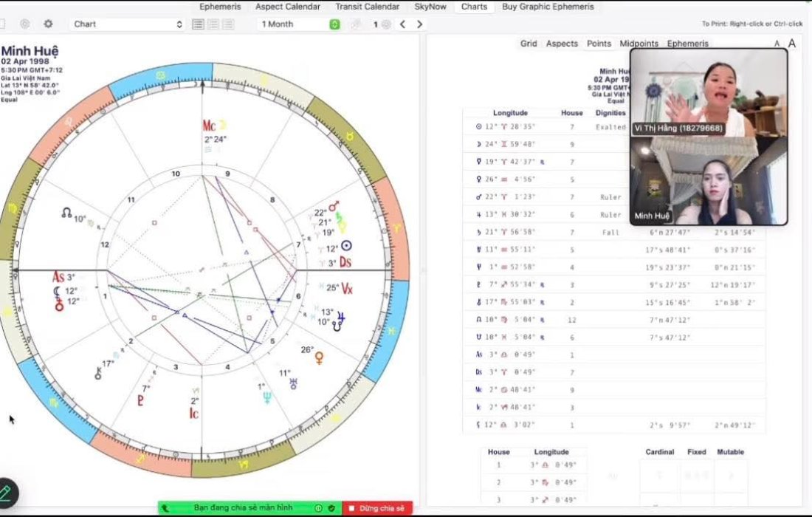Click the previous period arrow
The width and height of the screenshot is (812, 517).
(x=402, y=24)
